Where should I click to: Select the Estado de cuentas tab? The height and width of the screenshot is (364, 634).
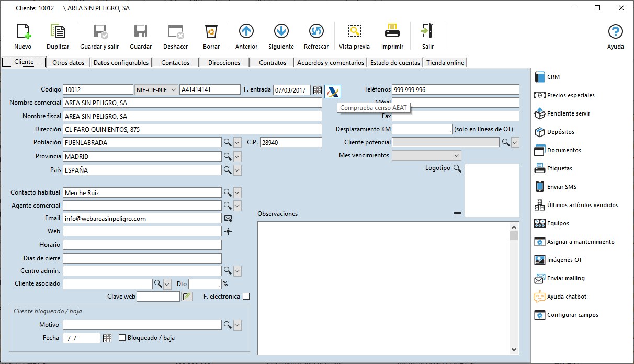395,63
